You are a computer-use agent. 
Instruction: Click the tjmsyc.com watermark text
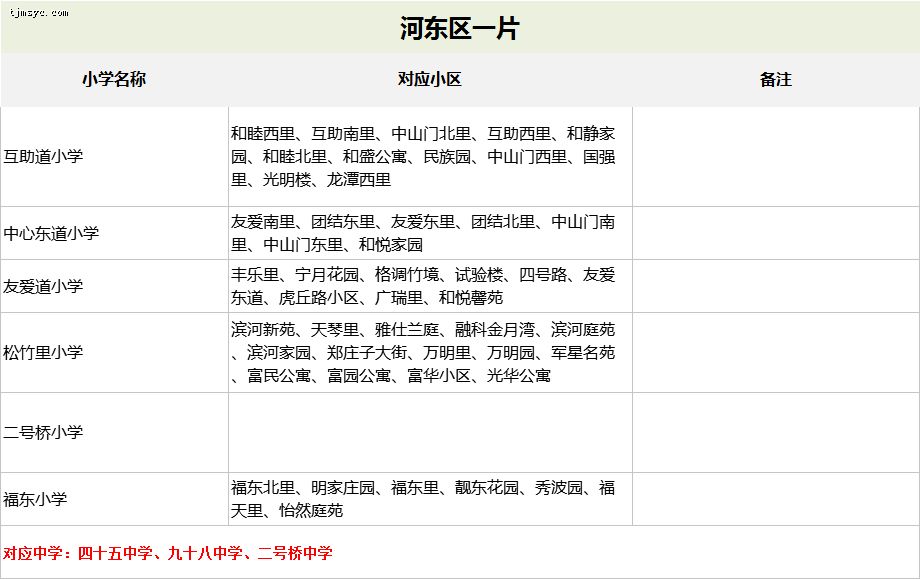[36, 13]
